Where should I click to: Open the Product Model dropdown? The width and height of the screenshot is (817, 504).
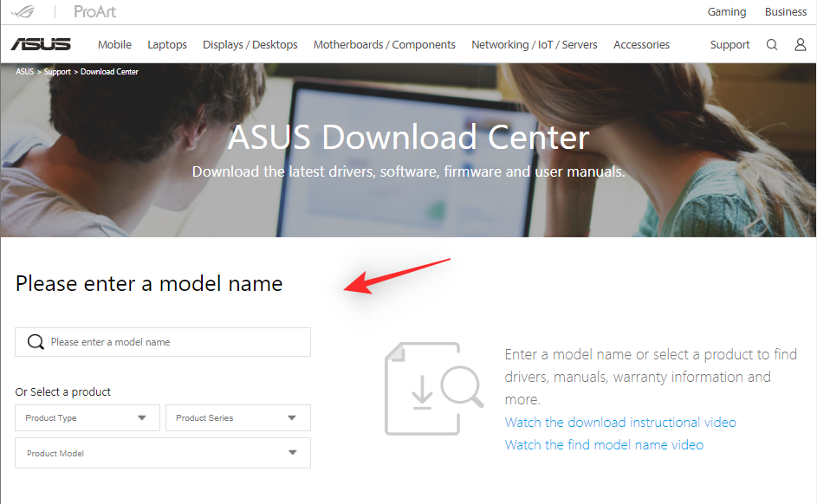(163, 453)
